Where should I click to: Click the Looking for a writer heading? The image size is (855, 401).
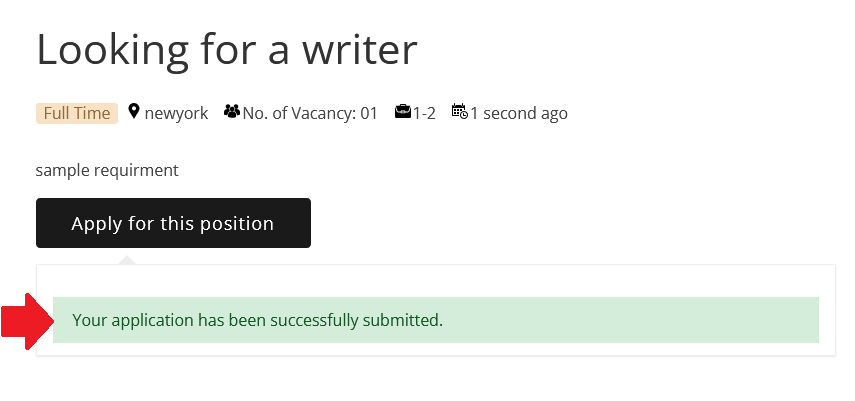[227, 50]
